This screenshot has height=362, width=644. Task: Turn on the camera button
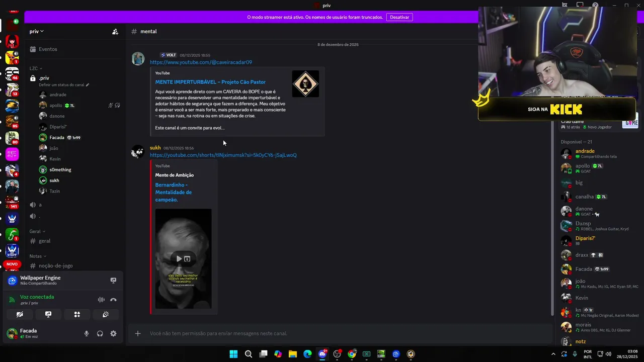pos(20,314)
